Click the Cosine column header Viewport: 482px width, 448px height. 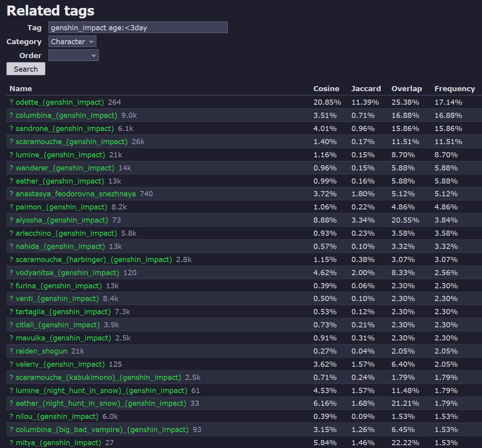[x=326, y=89]
